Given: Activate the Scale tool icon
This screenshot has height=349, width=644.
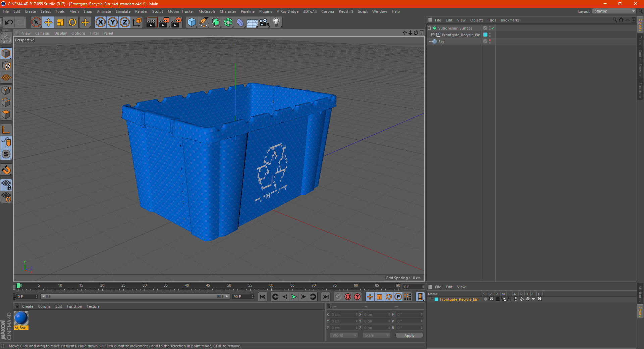Looking at the screenshot, I should pos(60,22).
